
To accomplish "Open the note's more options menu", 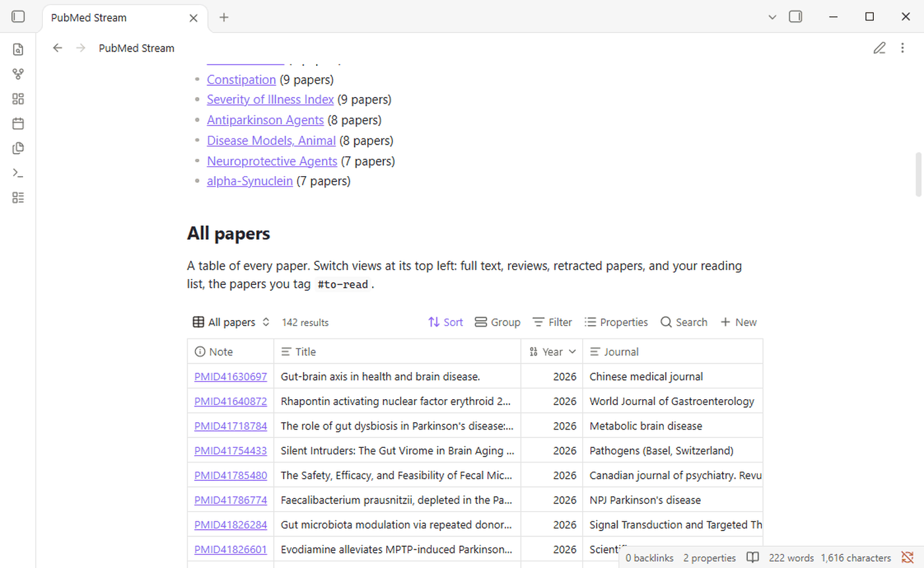I will point(902,48).
